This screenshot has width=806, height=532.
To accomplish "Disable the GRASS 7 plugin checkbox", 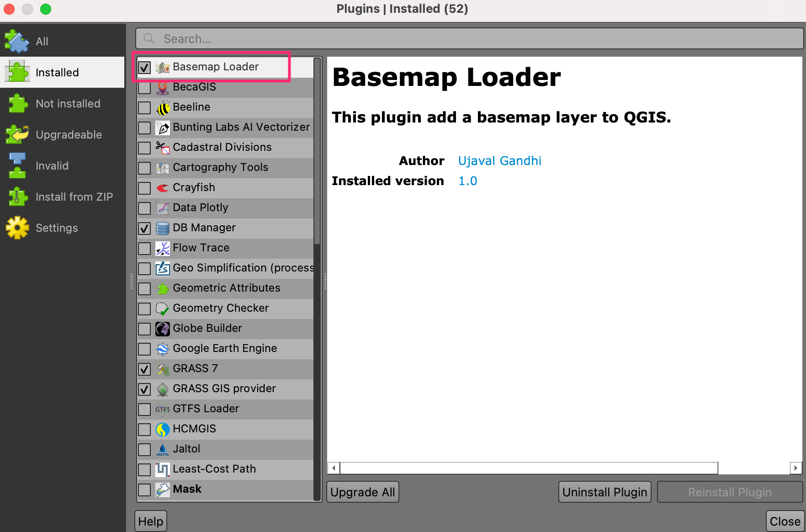I will point(144,369).
